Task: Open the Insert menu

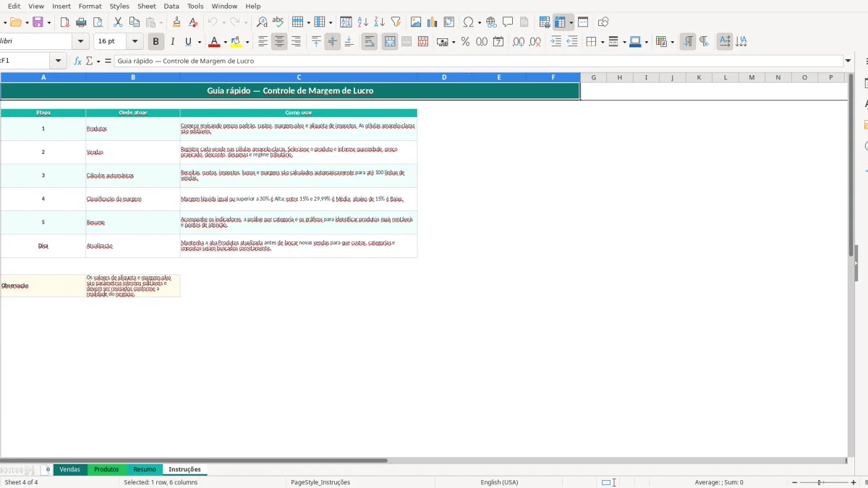Action: coord(61,6)
